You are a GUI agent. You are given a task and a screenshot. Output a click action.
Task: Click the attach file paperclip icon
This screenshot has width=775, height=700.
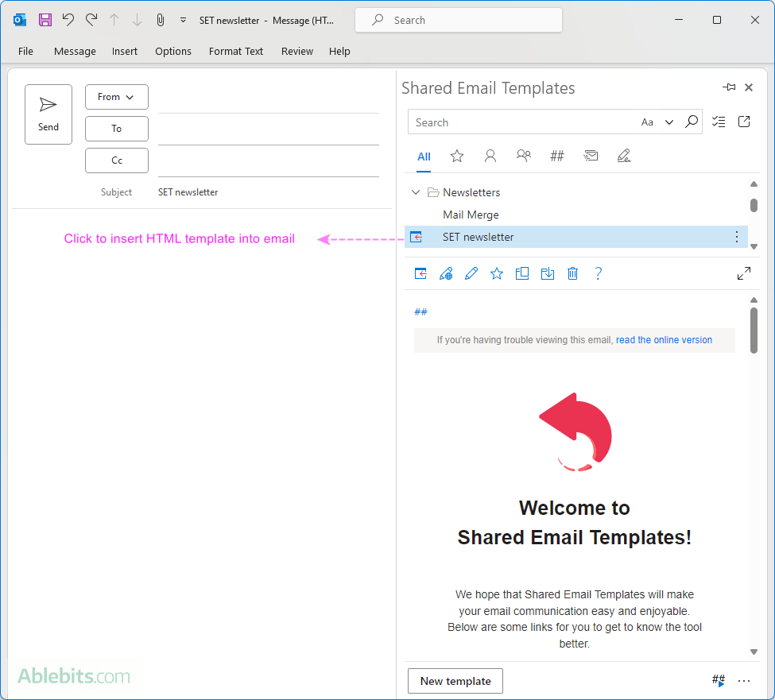(x=160, y=20)
